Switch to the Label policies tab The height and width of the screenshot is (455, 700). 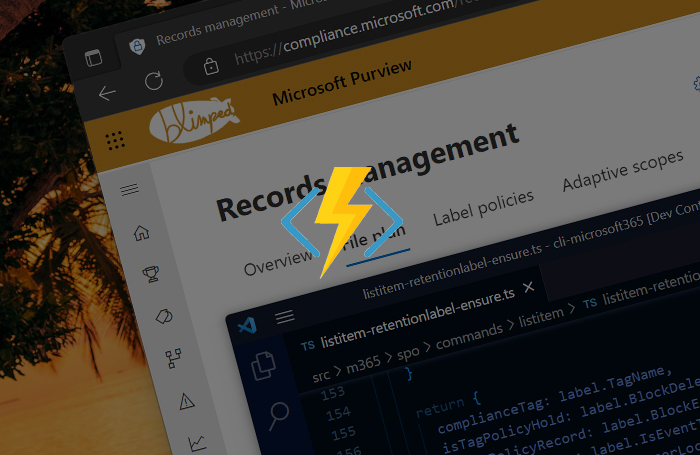pos(483,208)
